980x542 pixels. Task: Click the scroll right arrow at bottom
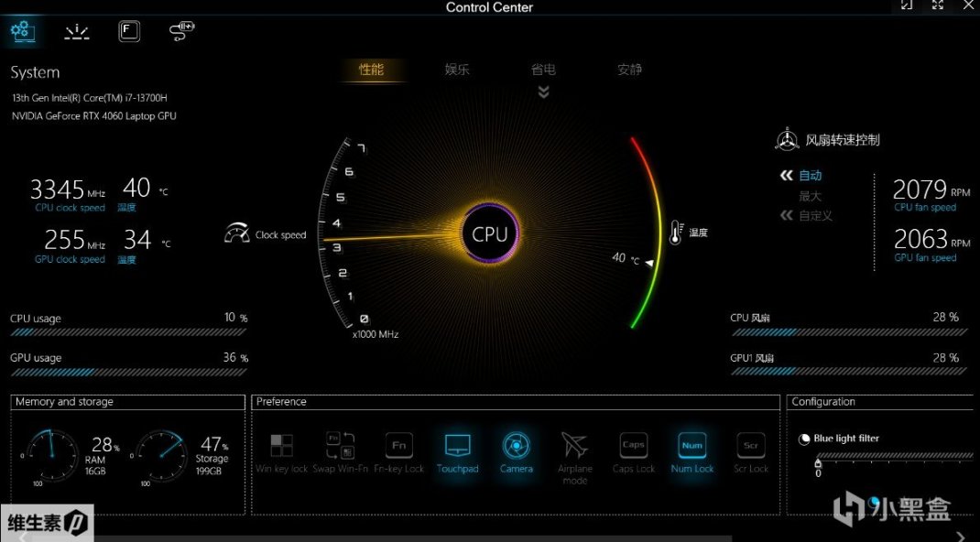click(x=962, y=537)
